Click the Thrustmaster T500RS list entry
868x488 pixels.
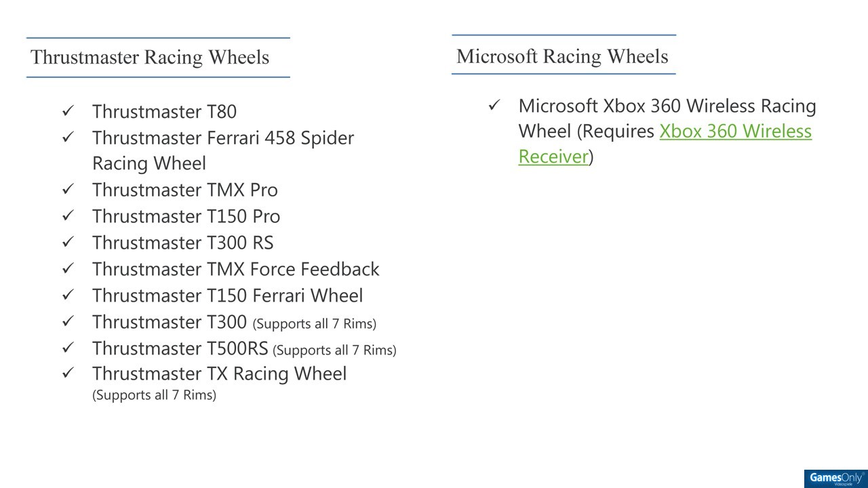244,348
